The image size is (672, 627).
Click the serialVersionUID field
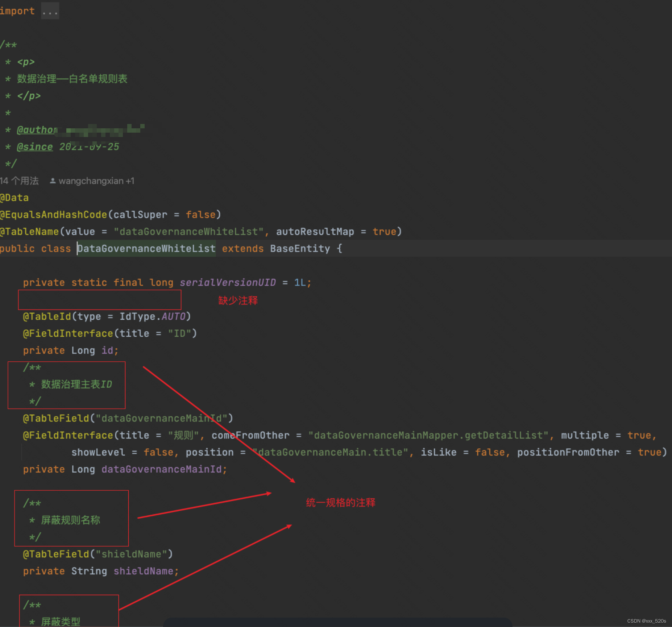tap(228, 282)
